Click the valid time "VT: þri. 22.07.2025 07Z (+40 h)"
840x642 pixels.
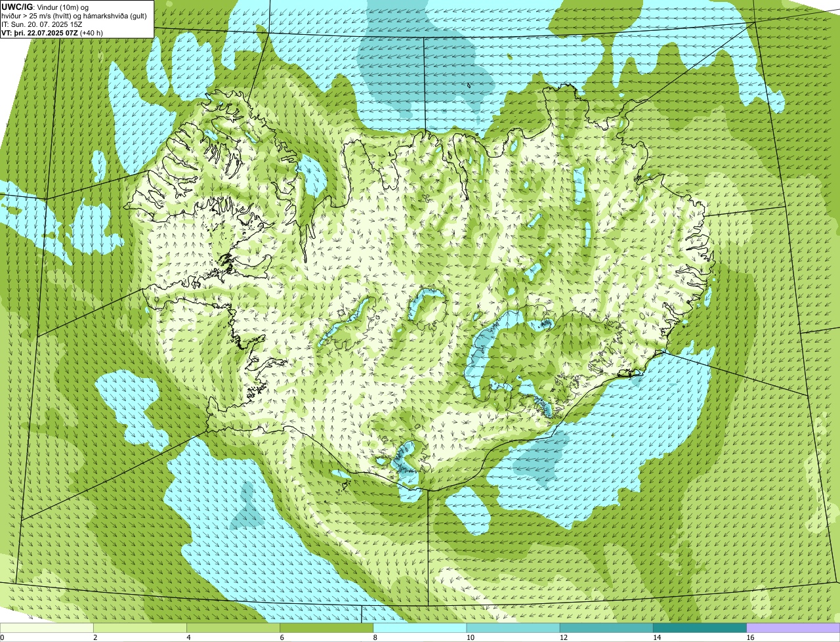point(52,32)
